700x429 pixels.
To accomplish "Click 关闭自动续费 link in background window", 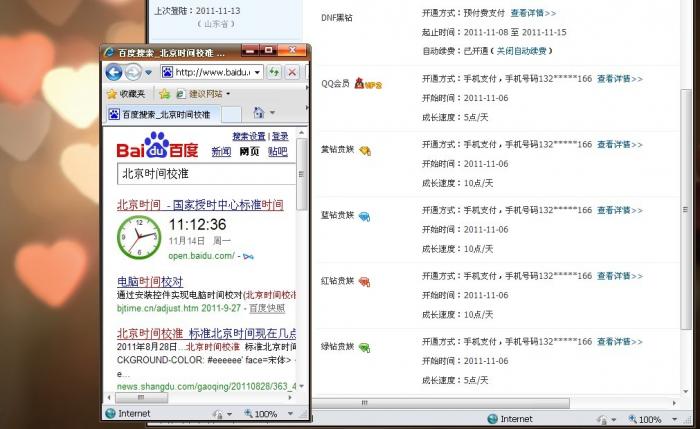I will 521,51.
